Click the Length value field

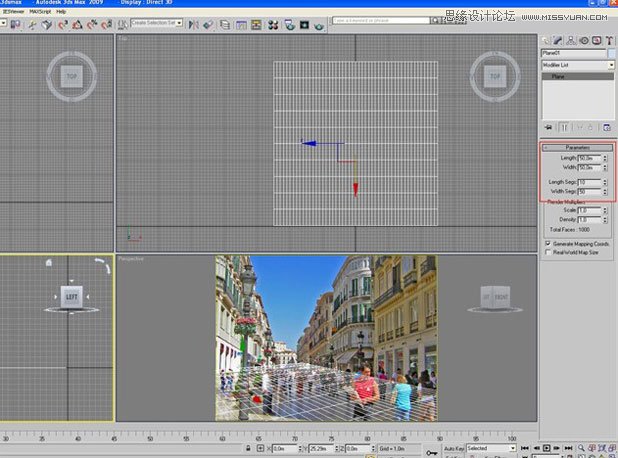590,158
